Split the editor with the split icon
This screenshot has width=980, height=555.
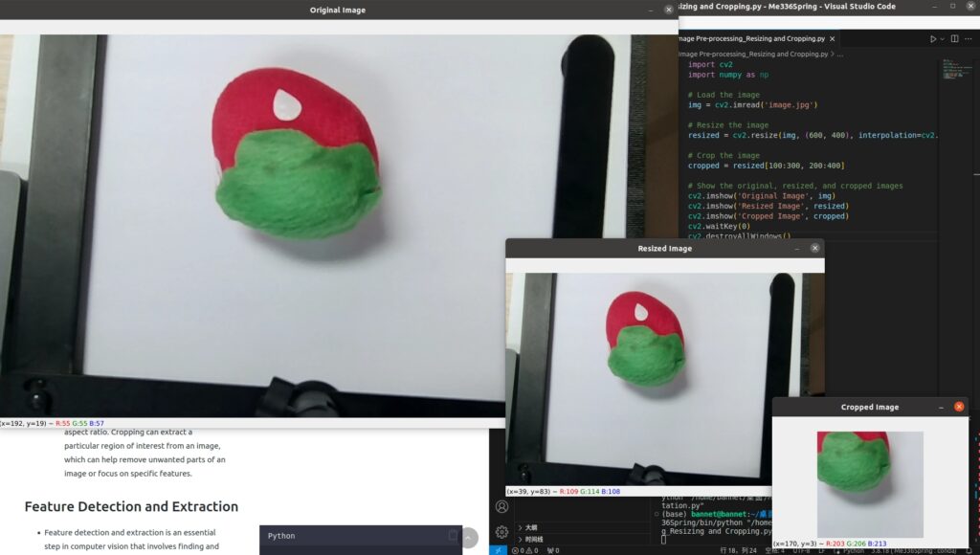(x=954, y=38)
